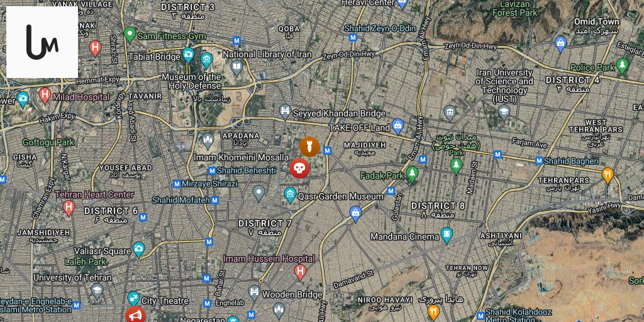Click the Valiasr Square camera pin
This screenshot has width=644, height=322.
tap(138, 250)
